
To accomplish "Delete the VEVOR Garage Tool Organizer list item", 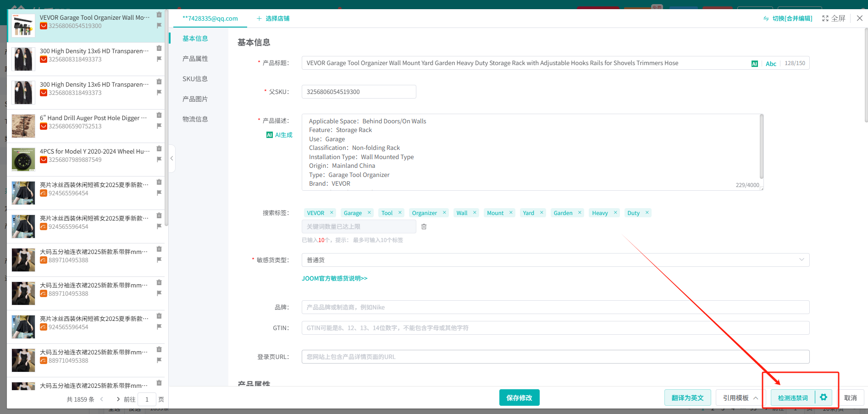I will pos(159,15).
